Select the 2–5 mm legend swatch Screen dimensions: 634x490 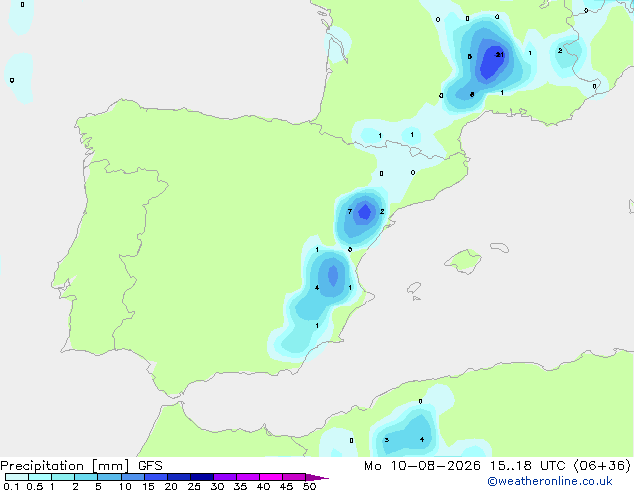point(86,477)
